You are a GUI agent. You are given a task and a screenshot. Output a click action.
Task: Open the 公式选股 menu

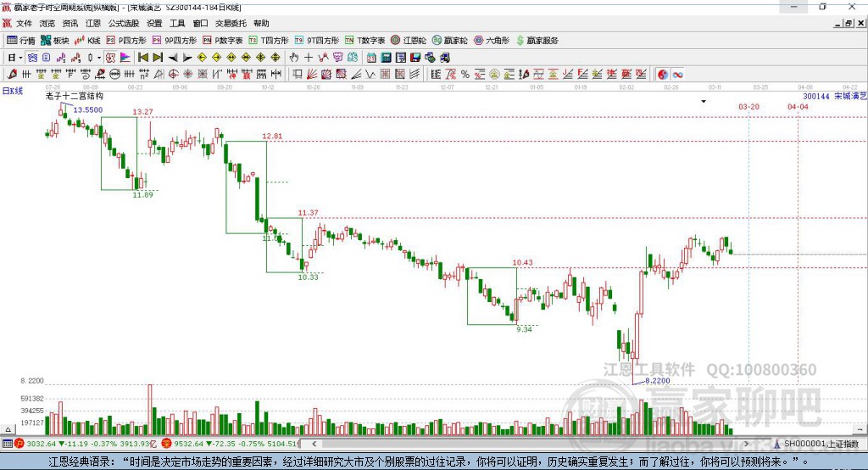point(124,23)
